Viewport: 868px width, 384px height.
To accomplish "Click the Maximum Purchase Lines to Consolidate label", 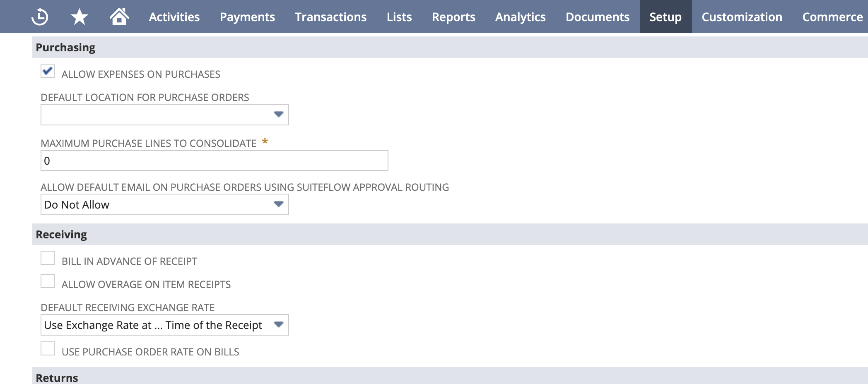I will click(x=149, y=143).
